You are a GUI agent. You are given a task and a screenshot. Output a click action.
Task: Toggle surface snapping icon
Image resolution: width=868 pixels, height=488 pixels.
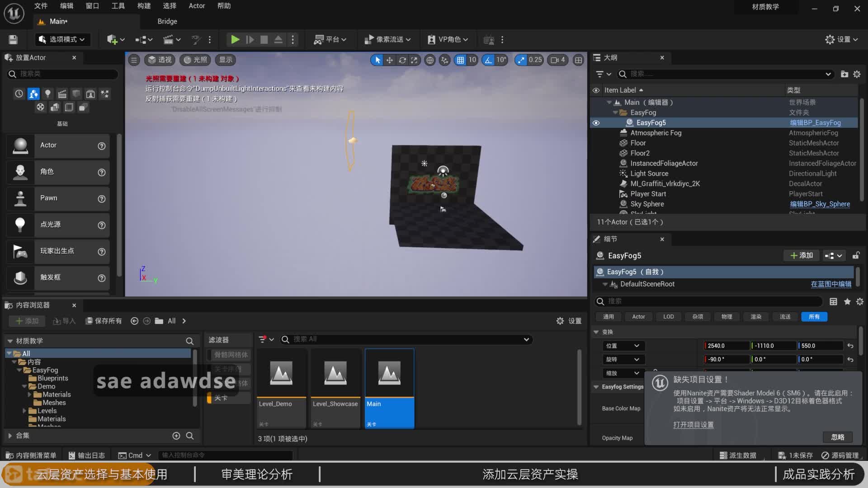445,60
